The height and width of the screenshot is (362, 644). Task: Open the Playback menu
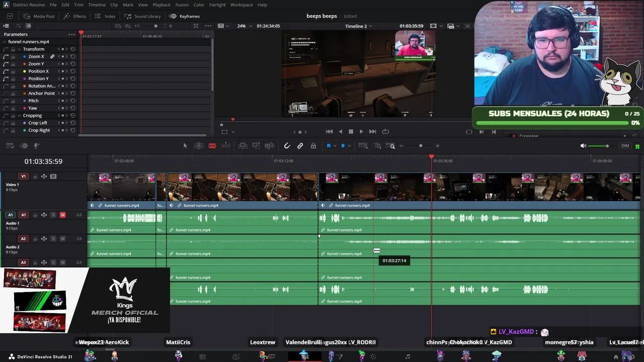pos(162,5)
